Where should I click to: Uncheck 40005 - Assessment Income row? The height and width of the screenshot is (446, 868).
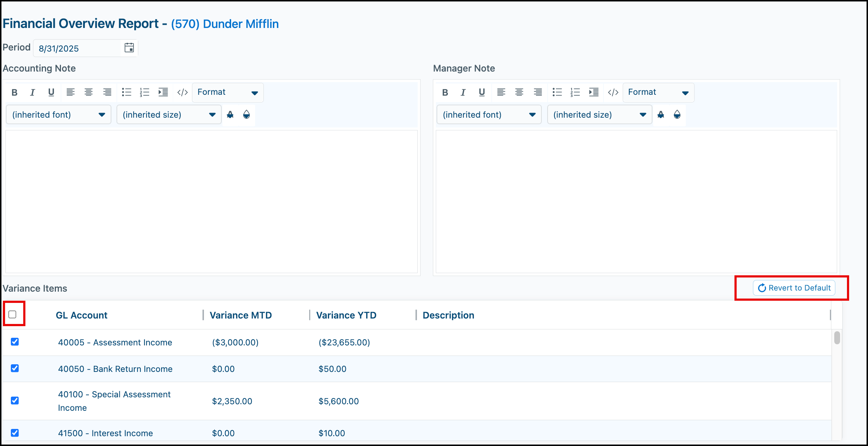15,342
